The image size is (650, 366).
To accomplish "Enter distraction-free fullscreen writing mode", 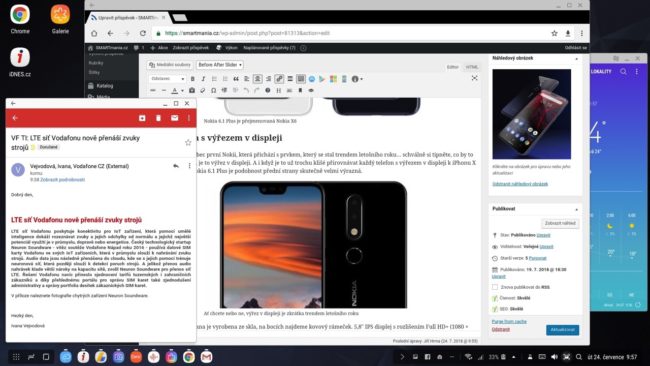I will pos(474,78).
